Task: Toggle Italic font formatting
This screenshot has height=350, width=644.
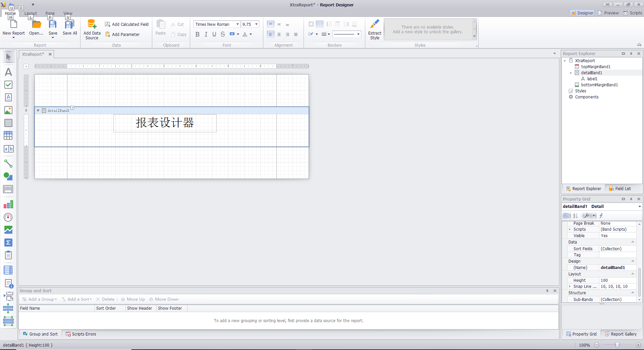Action: 206,34
